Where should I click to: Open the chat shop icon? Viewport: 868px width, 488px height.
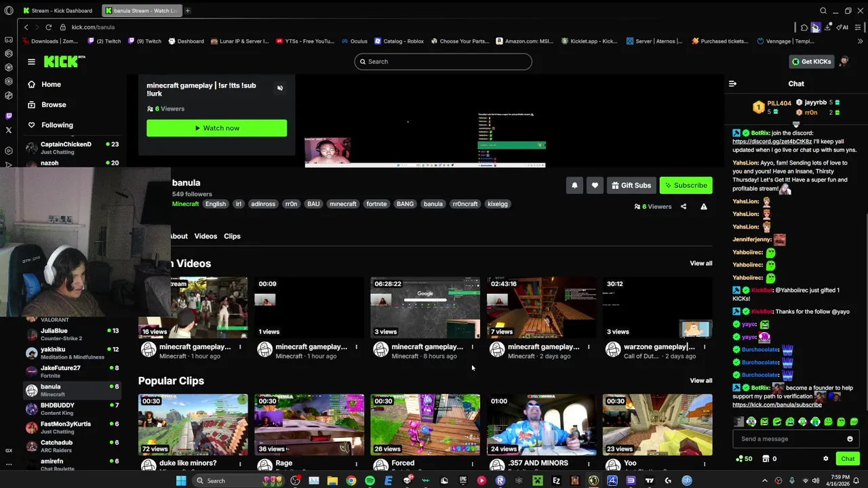click(x=766, y=459)
